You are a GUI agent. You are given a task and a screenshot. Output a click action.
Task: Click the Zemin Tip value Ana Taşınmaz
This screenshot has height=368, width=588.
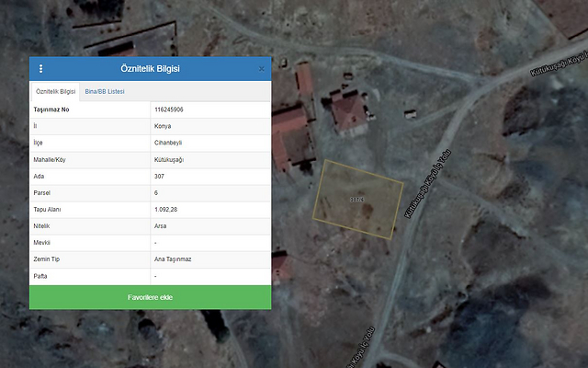(174, 259)
